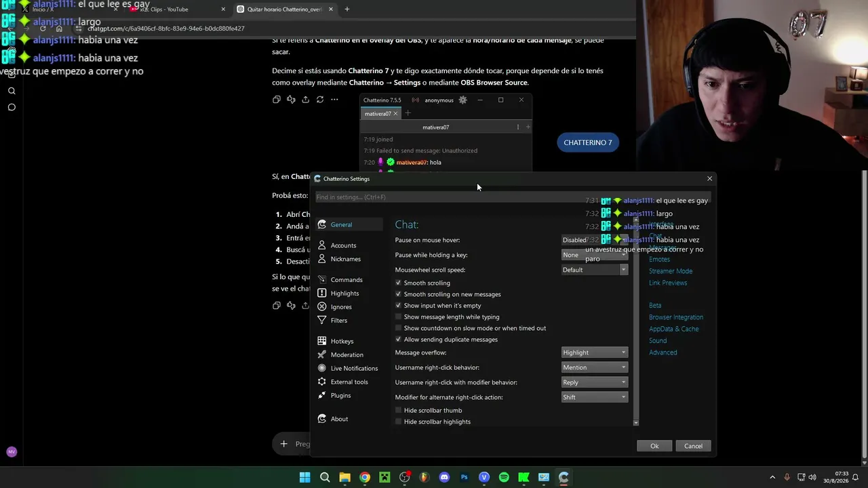
Task: Click the Plugins plug icon
Action: [x=322, y=395]
